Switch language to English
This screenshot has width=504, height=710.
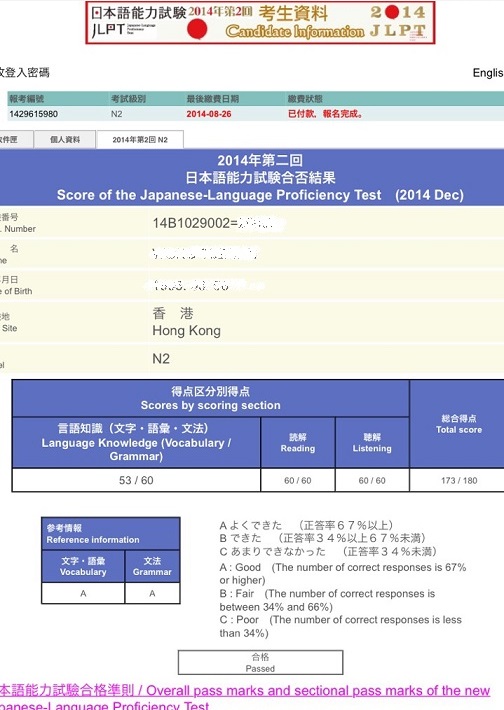click(x=488, y=73)
